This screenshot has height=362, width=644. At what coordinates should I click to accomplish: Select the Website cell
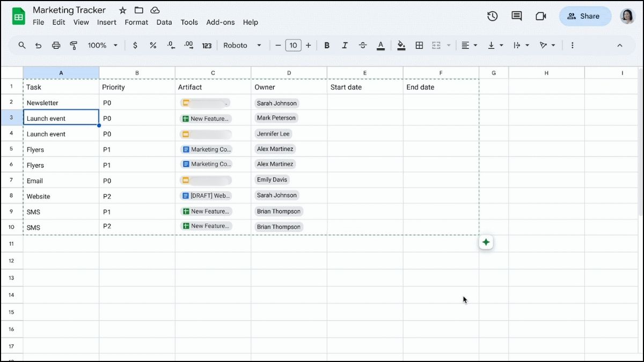tap(61, 196)
